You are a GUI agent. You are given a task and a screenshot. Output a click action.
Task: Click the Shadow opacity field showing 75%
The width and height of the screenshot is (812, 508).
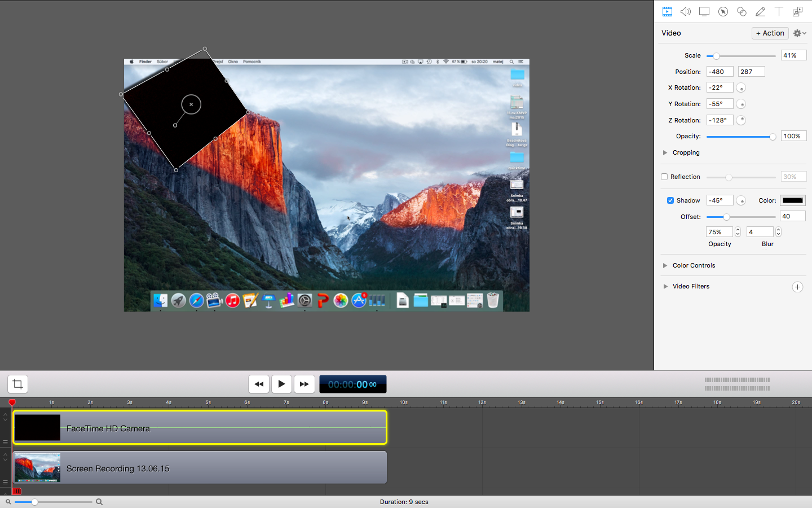720,232
